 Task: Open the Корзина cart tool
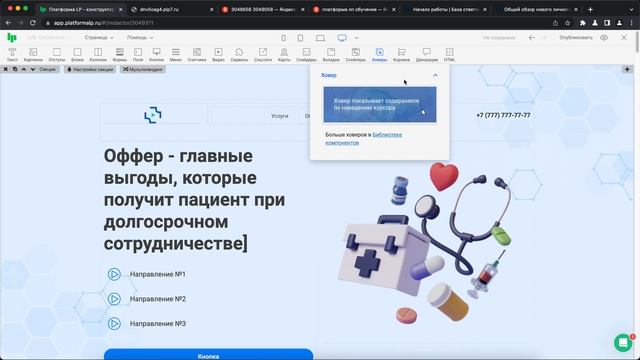[402, 54]
